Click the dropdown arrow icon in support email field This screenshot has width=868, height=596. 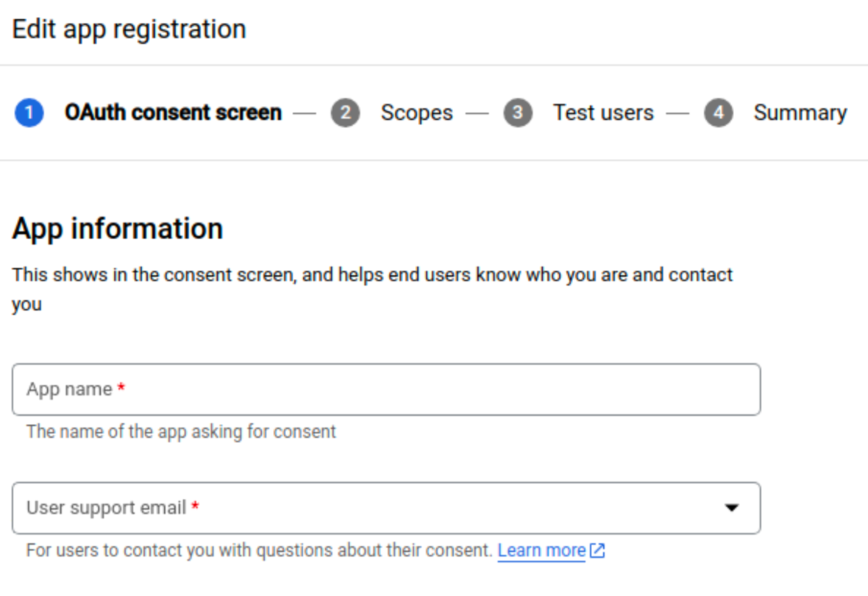(x=732, y=508)
